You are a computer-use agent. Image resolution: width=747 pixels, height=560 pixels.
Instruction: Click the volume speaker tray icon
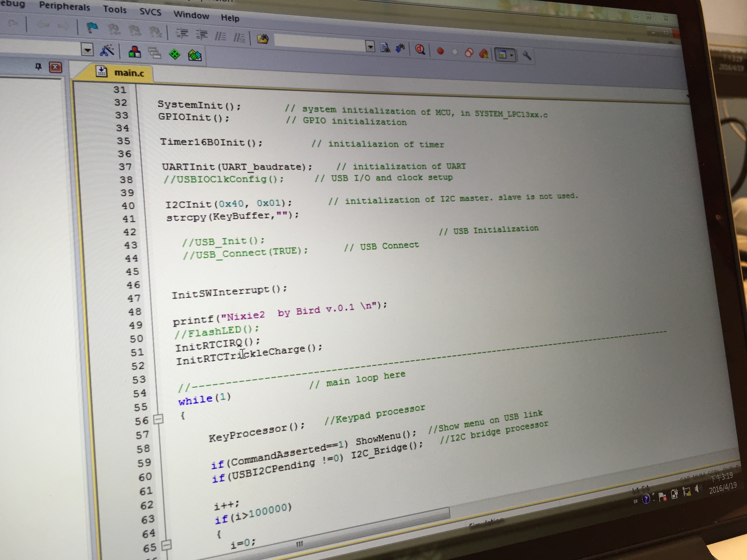pos(698,488)
